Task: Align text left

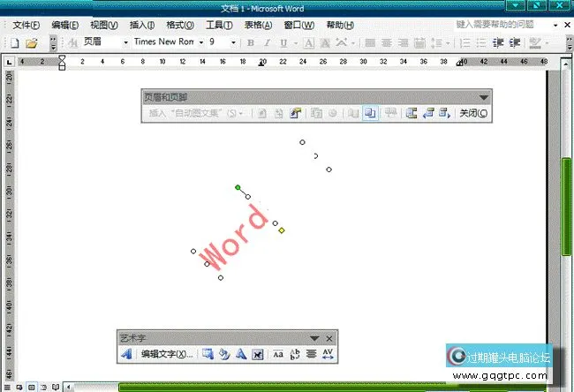Action: click(x=370, y=43)
